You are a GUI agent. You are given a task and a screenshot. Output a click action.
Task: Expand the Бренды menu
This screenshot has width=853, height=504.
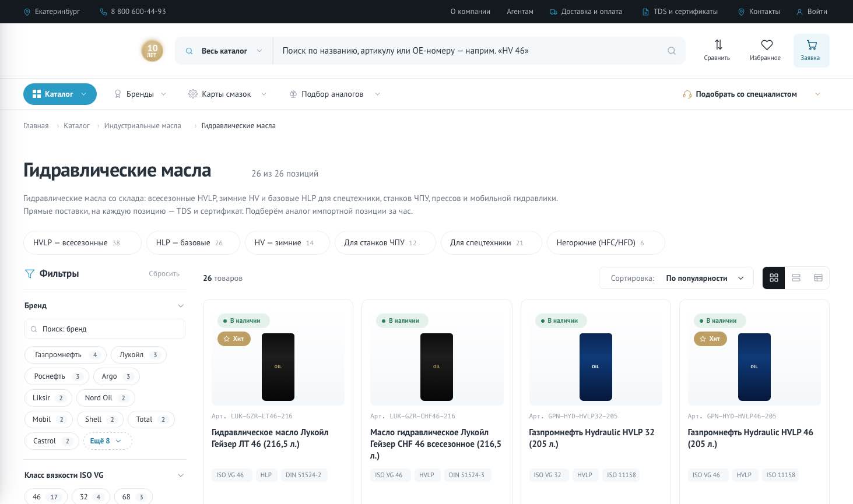(140, 94)
